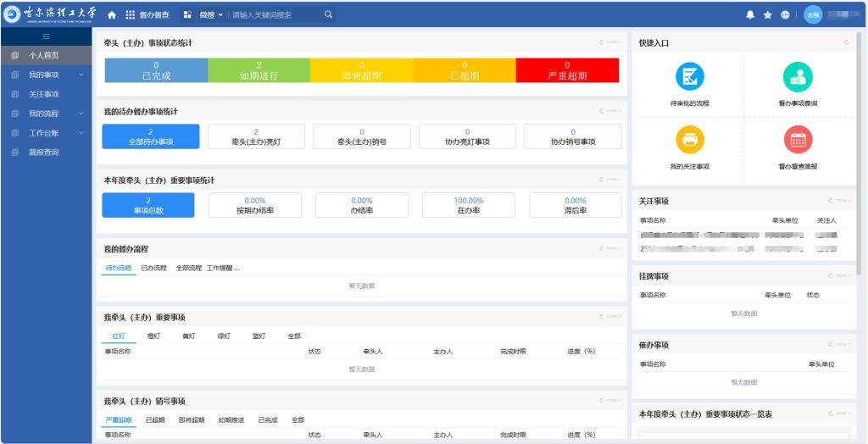The image size is (868, 444).
Task: Click the keyword search input field
Action: pyautogui.click(x=275, y=14)
